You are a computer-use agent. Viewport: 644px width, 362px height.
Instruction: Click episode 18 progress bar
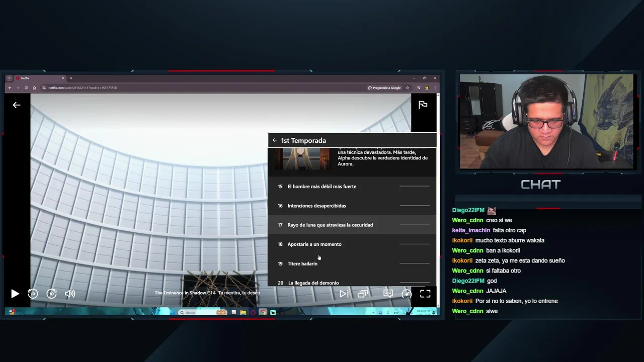point(415,244)
